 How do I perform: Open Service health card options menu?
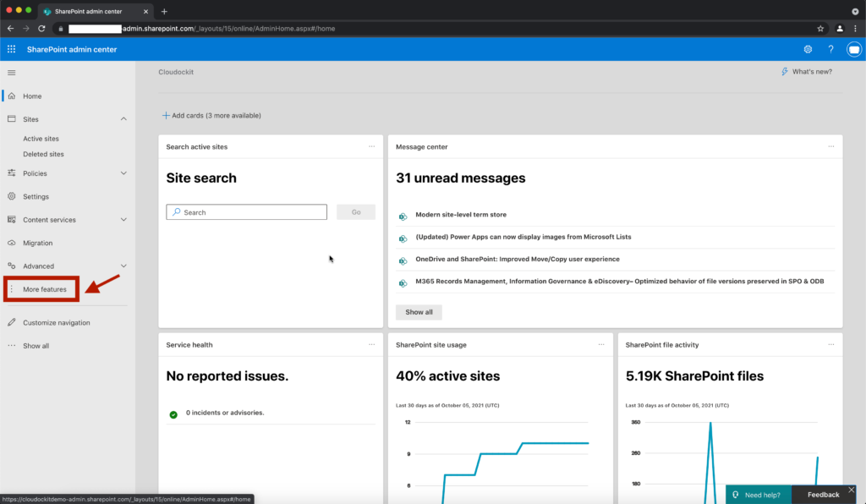click(x=372, y=344)
